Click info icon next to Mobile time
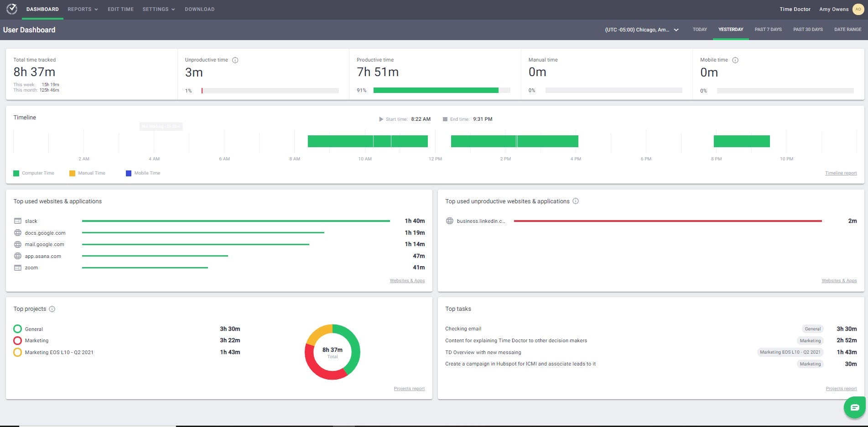Screen dimensions: 868x427 point(735,60)
